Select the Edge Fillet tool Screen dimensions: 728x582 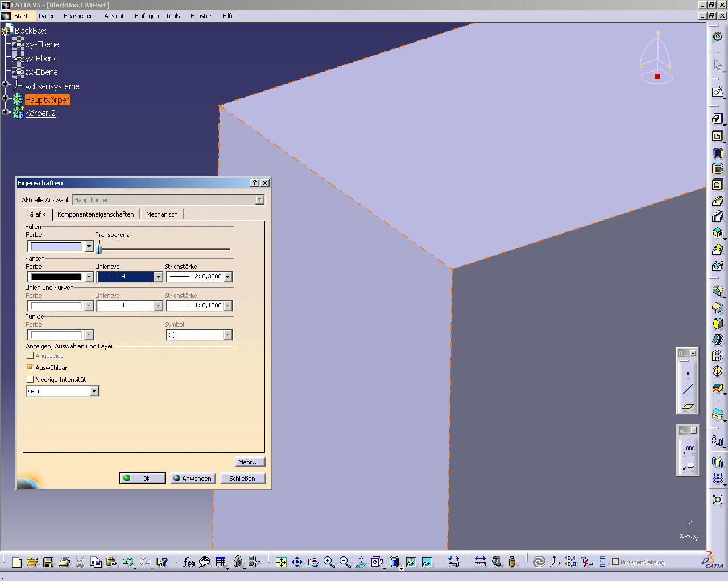[718, 291]
